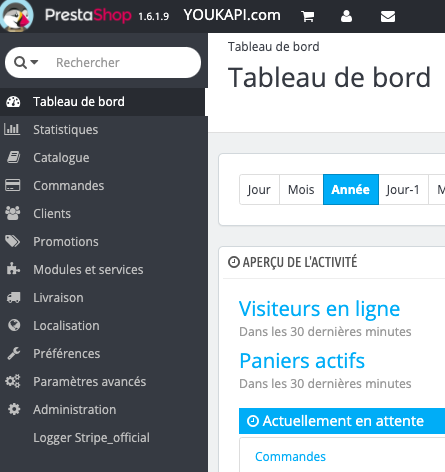Click the PrestaShop penguin logo
This screenshot has width=445, height=472.
click(17, 16)
